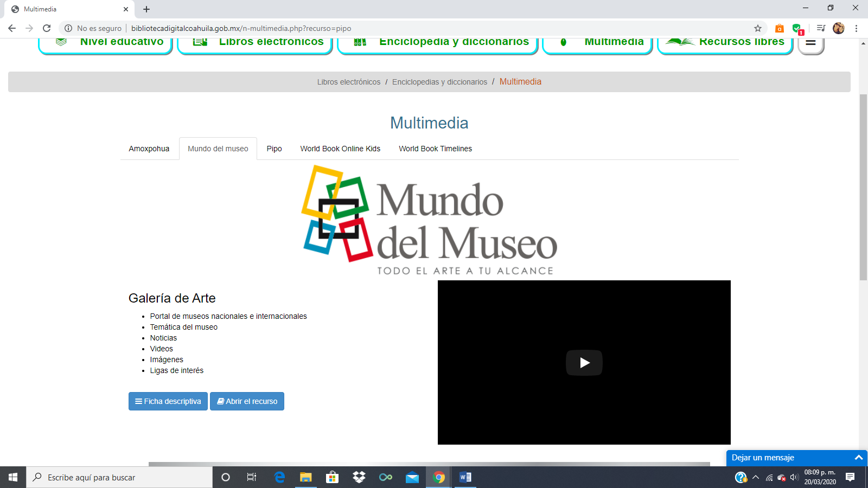
Task: Click the hamburger menu icon in navigation bar
Action: (x=810, y=43)
